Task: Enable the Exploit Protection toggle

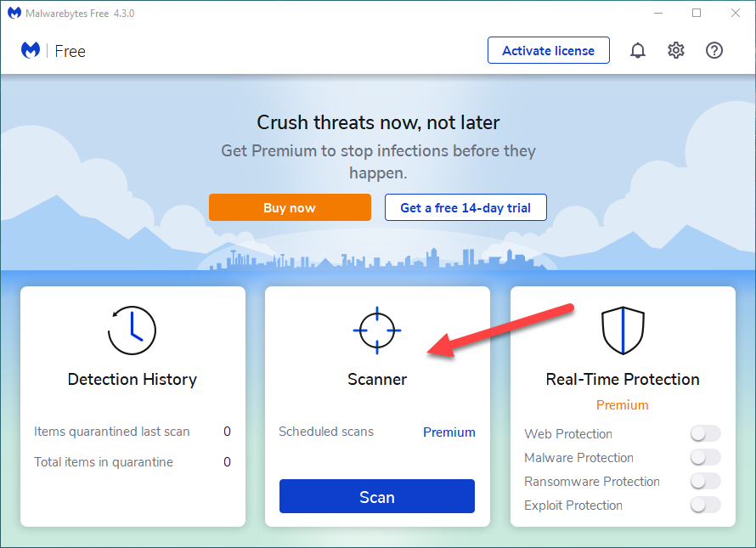Action: [705, 506]
